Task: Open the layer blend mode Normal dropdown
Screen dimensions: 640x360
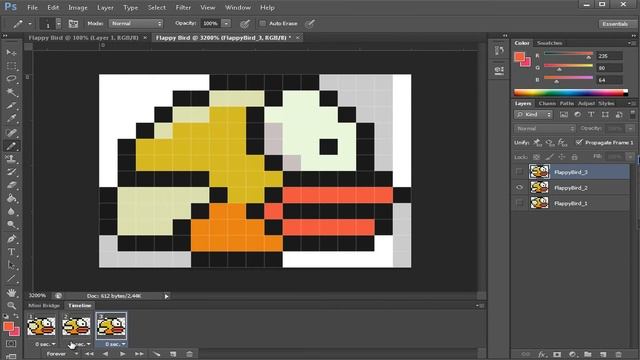Action: (544, 129)
